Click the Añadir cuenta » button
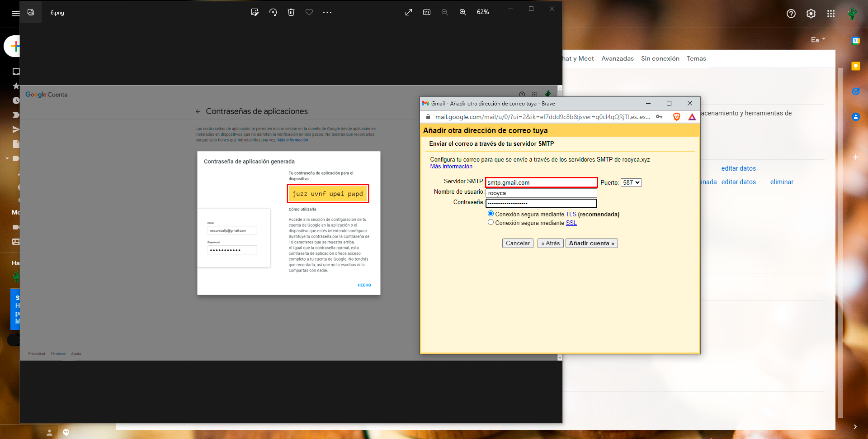Screen dimensions: 868x439 pos(591,243)
